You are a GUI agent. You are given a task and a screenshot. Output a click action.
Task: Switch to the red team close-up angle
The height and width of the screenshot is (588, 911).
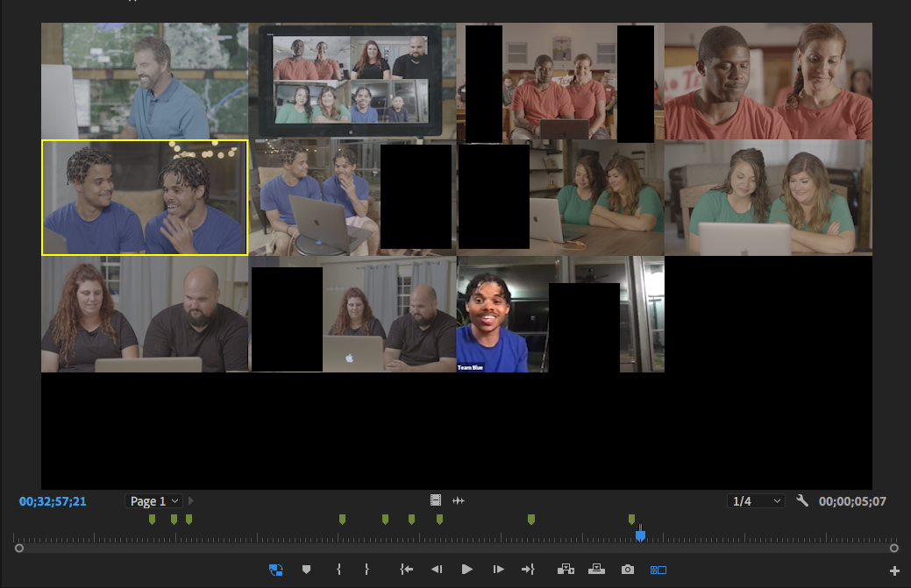point(769,81)
